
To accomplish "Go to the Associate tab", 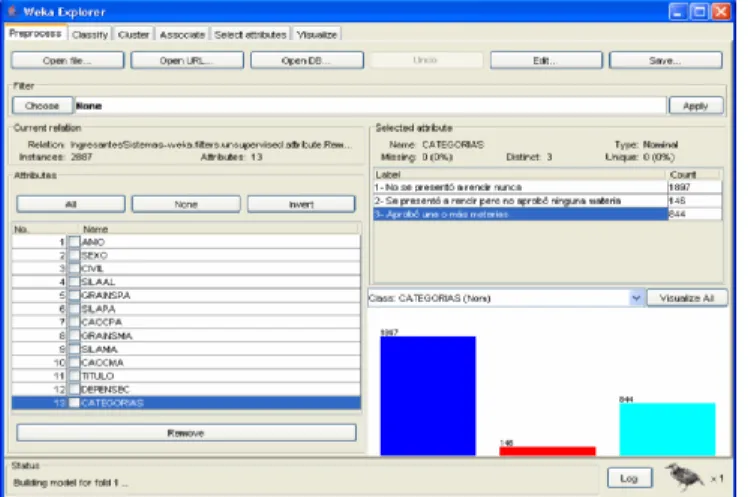I will (x=182, y=34).
